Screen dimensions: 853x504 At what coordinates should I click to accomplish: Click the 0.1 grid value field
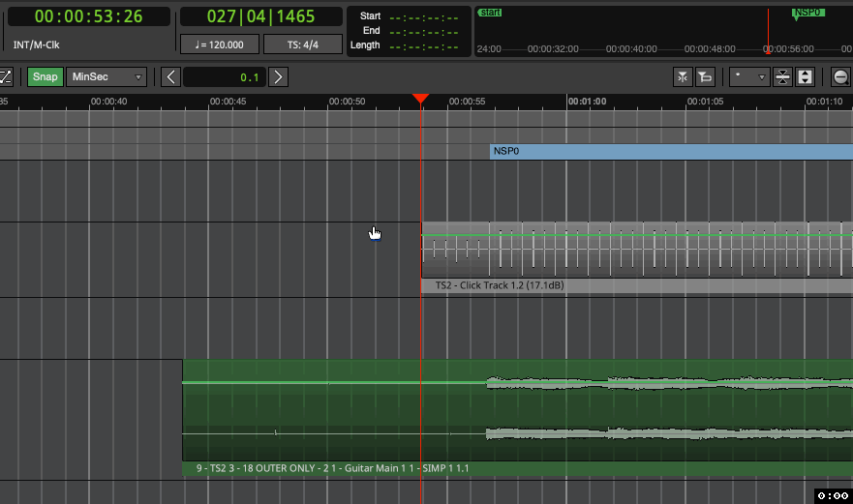click(x=224, y=77)
